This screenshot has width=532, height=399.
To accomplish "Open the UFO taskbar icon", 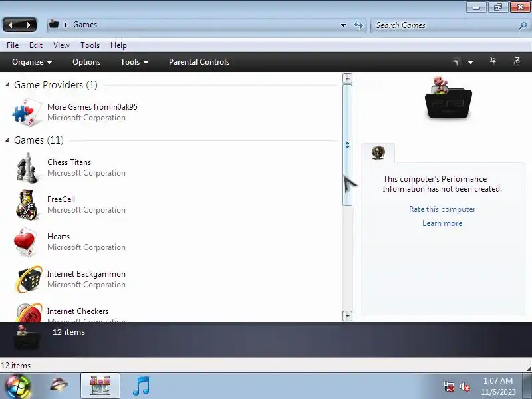I will [x=59, y=385].
